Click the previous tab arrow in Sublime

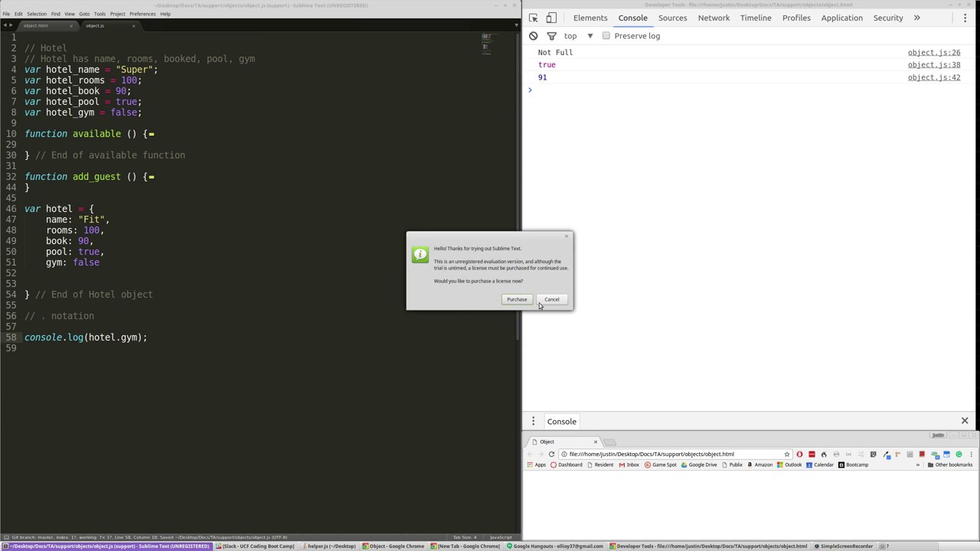5,25
